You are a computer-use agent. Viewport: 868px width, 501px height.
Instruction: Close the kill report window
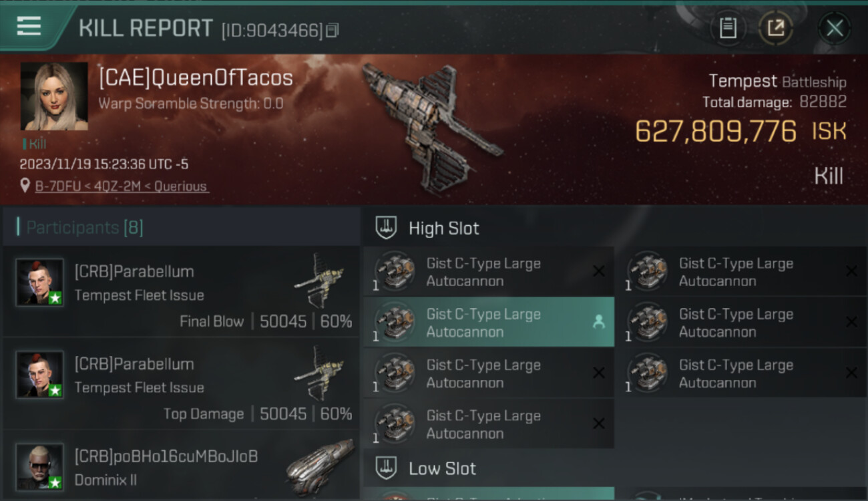835,28
